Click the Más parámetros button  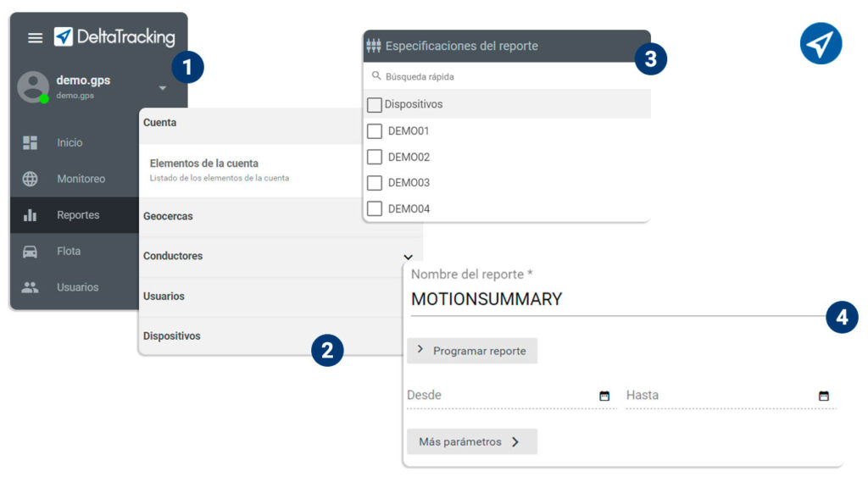tap(472, 441)
